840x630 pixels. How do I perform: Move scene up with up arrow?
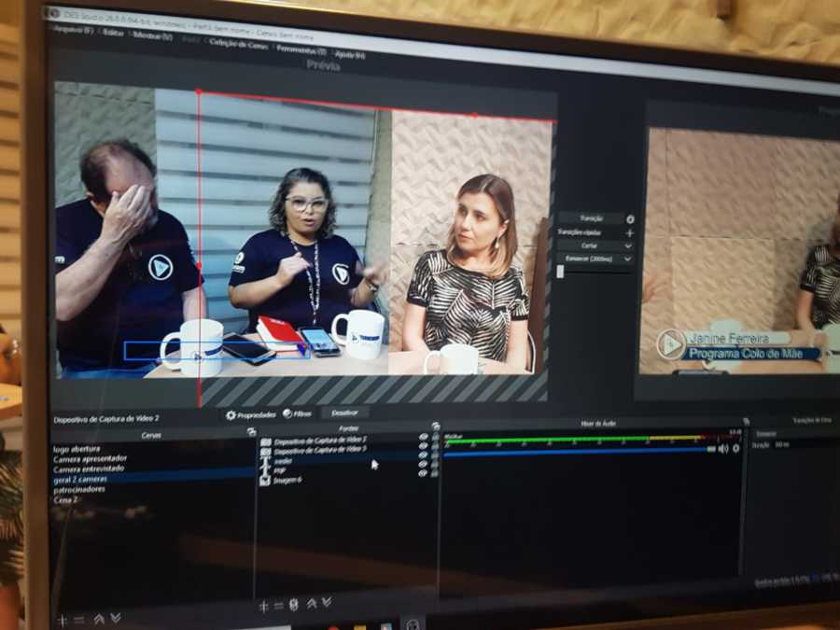tap(99, 619)
